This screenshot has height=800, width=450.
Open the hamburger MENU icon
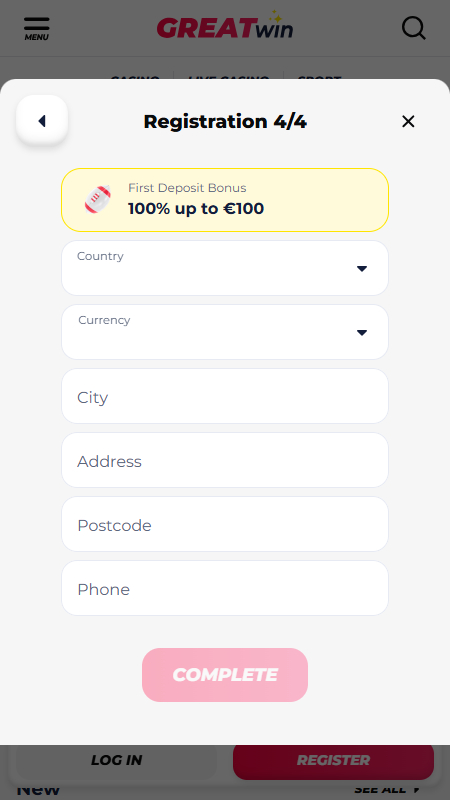(x=37, y=28)
